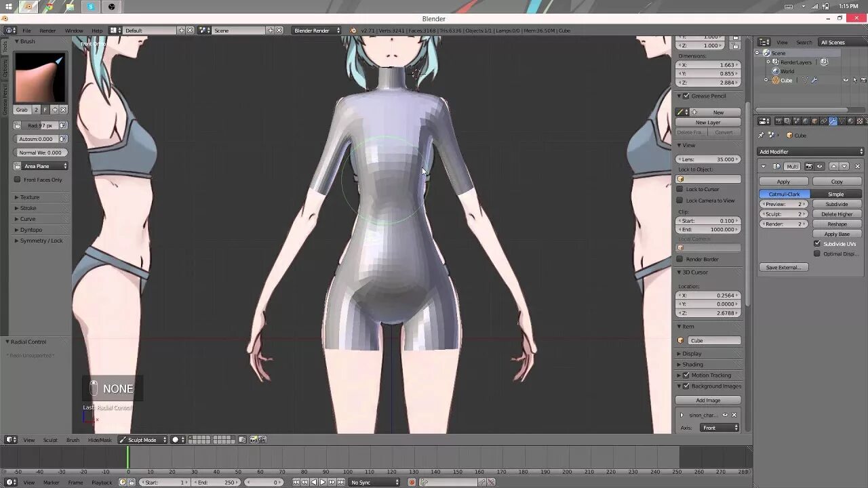Enable Optimal Display checkbox
868x488 pixels.
coord(817,253)
